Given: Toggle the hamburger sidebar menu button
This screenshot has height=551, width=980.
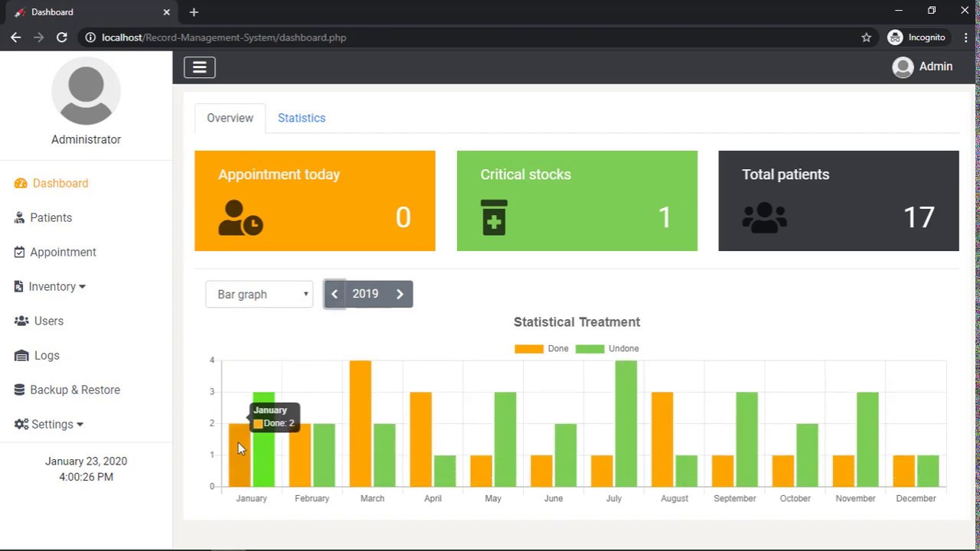Looking at the screenshot, I should (x=199, y=67).
